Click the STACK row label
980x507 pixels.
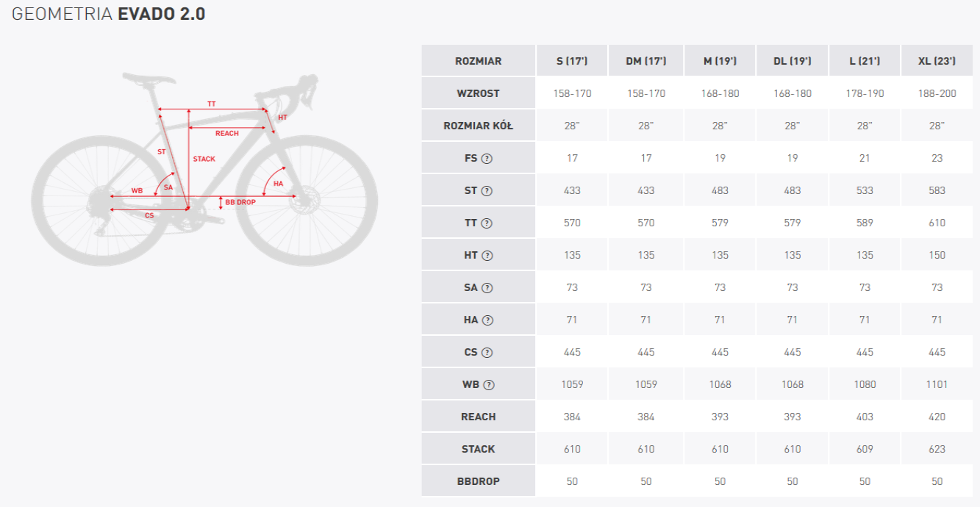coord(478,449)
